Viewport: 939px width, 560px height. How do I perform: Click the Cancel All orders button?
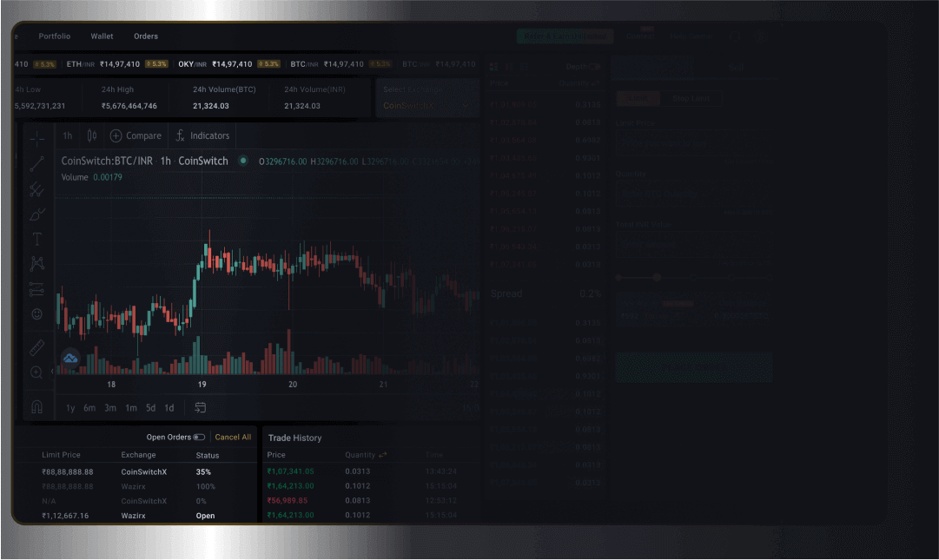point(233,438)
